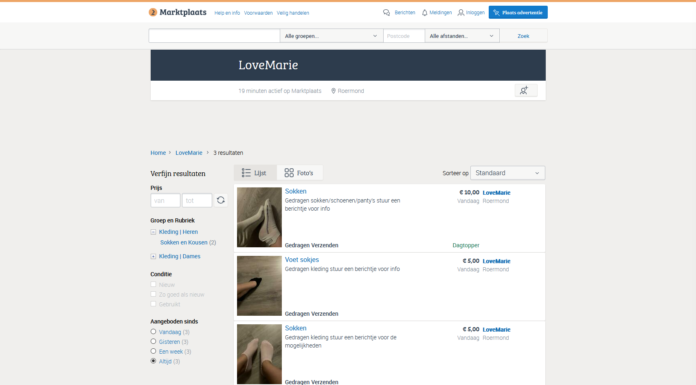696x385 pixels.
Task: Open the LoveMarie breadcrumb link
Action: [189, 153]
